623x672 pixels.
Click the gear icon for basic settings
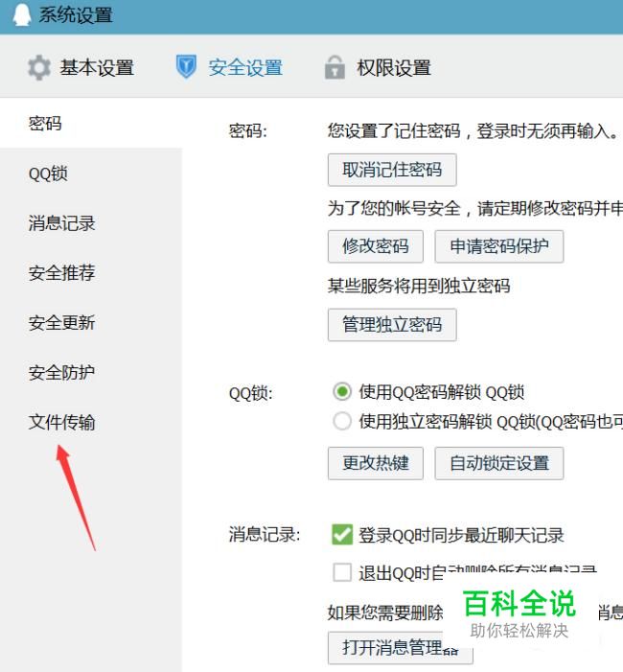(x=39, y=68)
